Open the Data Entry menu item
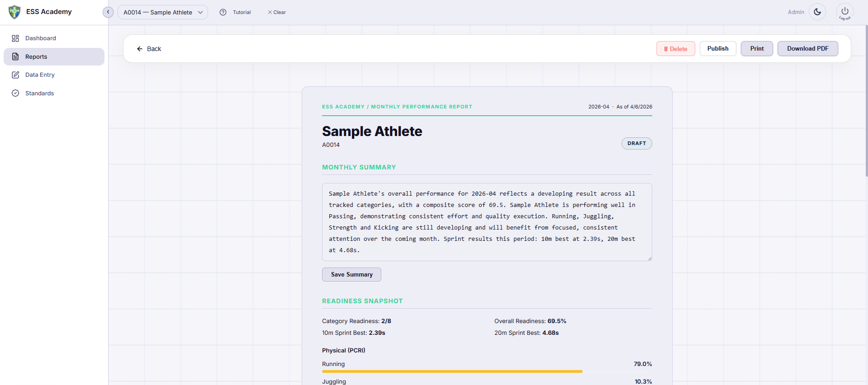Viewport: 868px width, 385px height. (x=54, y=75)
